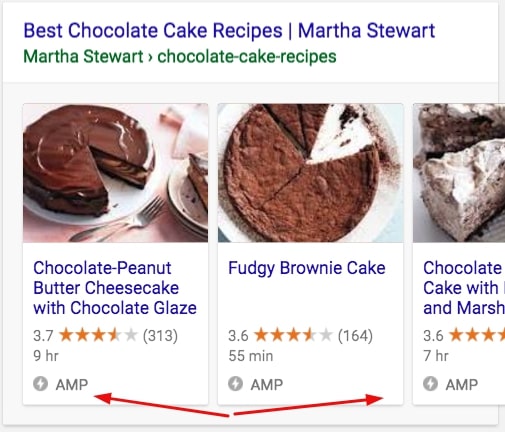Click the Martha Stewart chocolate-cake-recipes breadcrumb
This screenshot has height=432, width=505.
click(x=180, y=56)
